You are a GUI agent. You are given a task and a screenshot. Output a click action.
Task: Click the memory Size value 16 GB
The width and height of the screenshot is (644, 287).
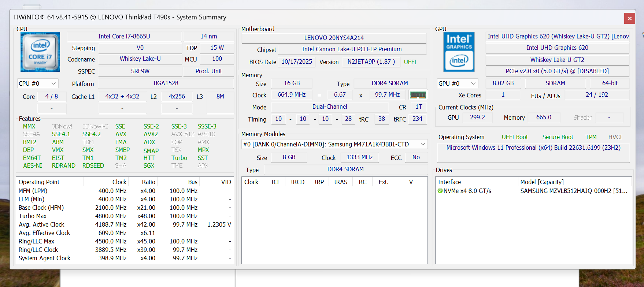pos(292,83)
